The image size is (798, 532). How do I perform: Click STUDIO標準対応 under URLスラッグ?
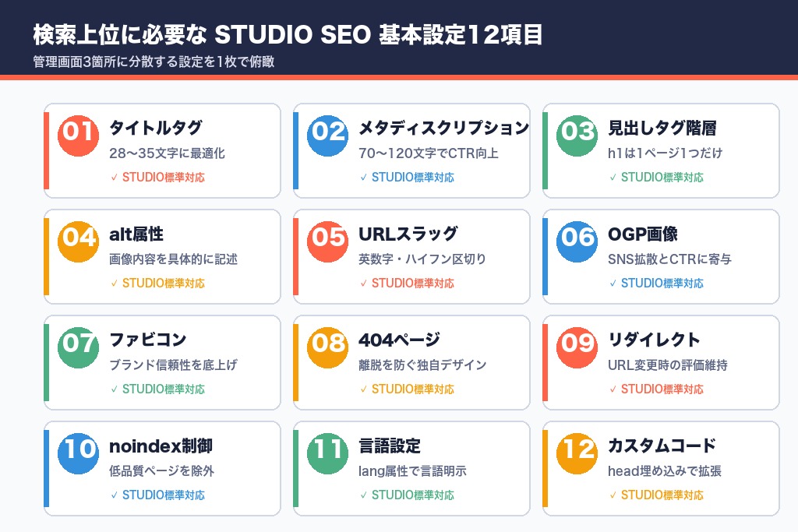[x=413, y=284]
